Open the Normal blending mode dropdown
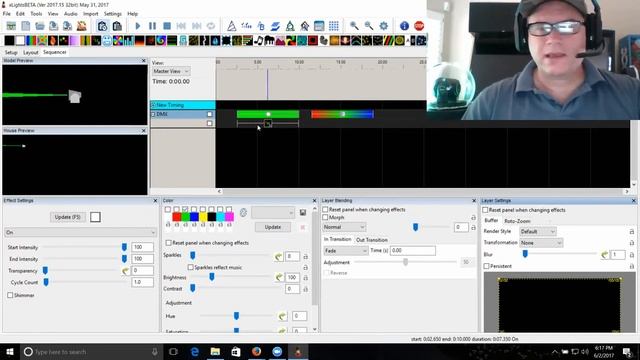This screenshot has width=640, height=360. (x=344, y=227)
